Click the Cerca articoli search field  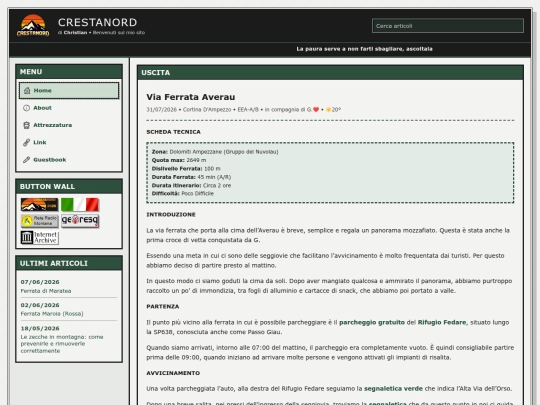[x=448, y=26]
